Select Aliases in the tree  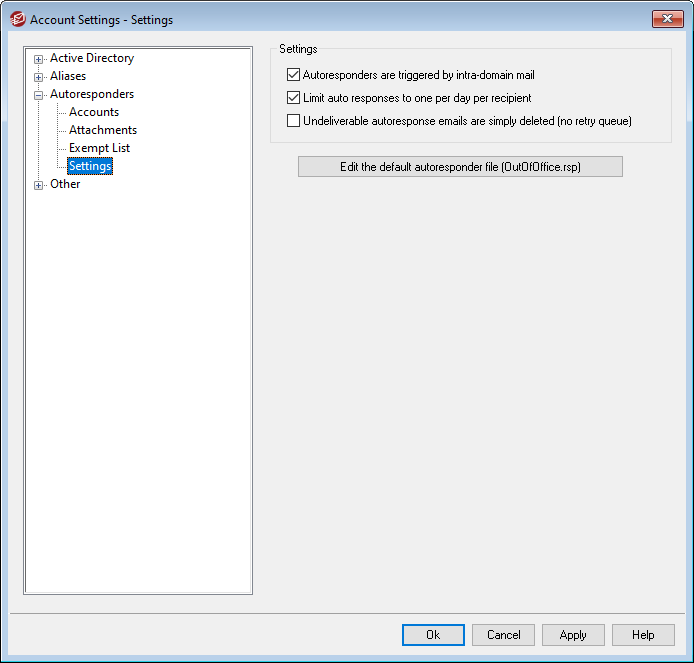coord(68,76)
